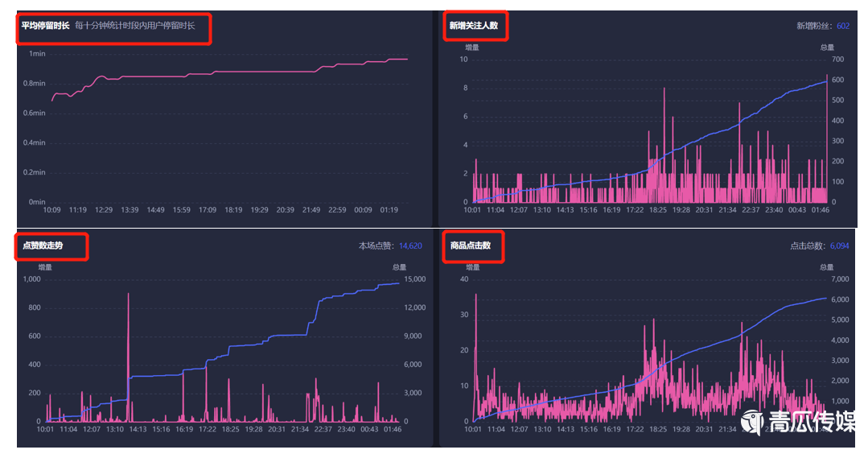This screenshot has width=868, height=458.
Task: Click 18:25 on the 新增关注人数 time axis
Action: (658, 210)
